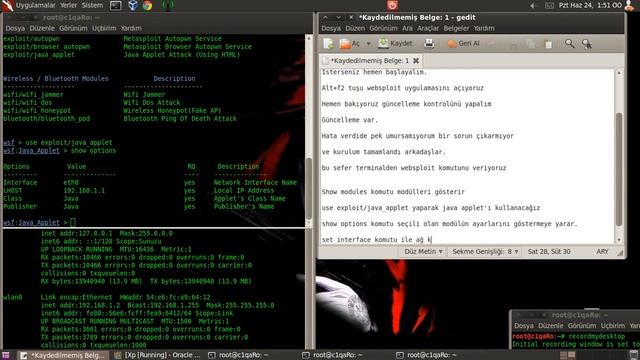The height and width of the screenshot is (360, 640).
Task: Open the Sistem panel menu
Action: [x=93, y=5]
